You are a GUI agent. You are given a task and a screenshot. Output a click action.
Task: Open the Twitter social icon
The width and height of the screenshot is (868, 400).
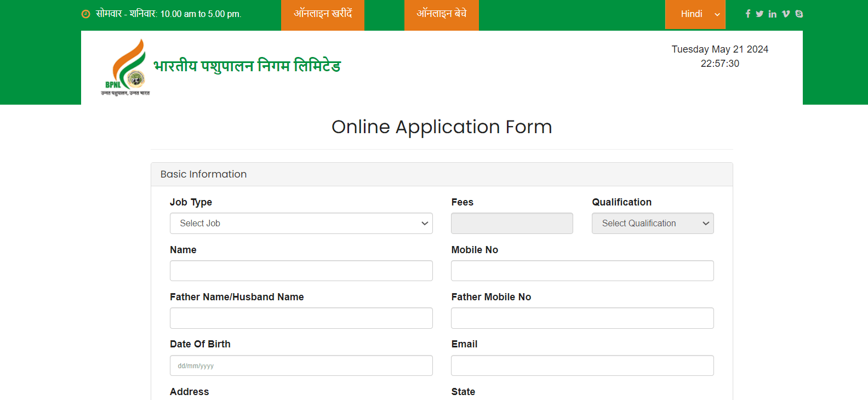coord(759,14)
